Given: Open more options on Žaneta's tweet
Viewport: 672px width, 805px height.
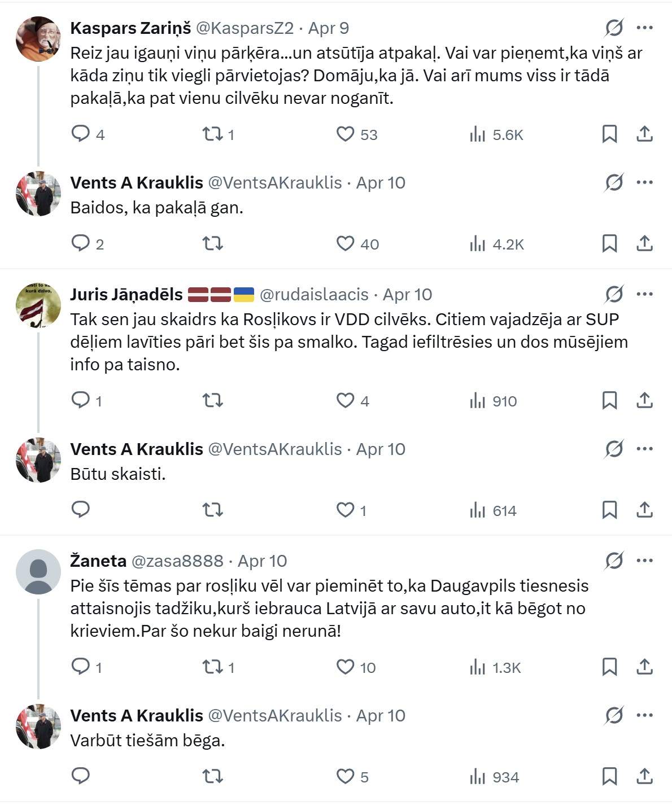Looking at the screenshot, I should pos(644,561).
